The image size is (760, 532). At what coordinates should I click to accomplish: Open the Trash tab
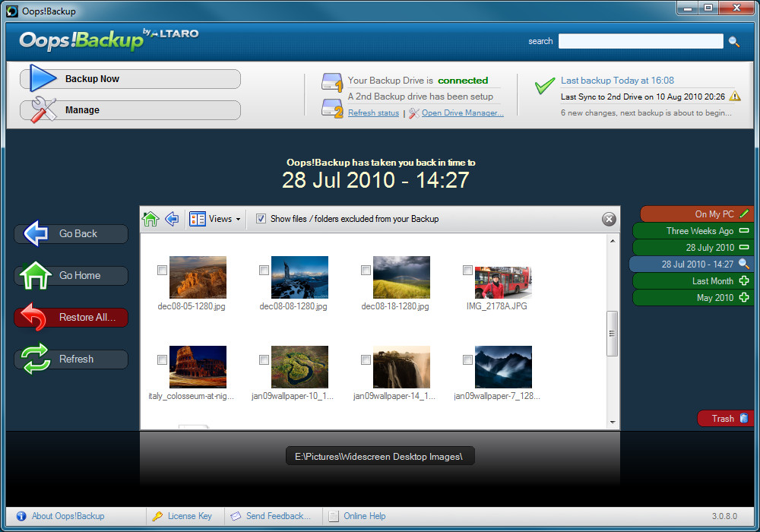[725, 418]
